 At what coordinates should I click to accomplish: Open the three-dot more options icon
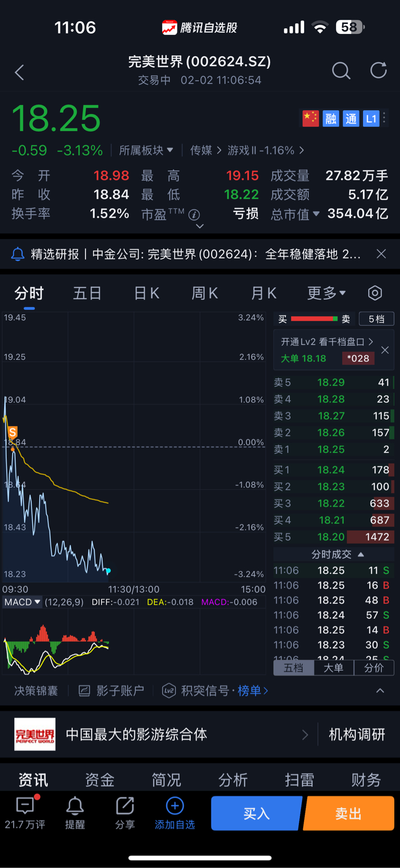384,118
